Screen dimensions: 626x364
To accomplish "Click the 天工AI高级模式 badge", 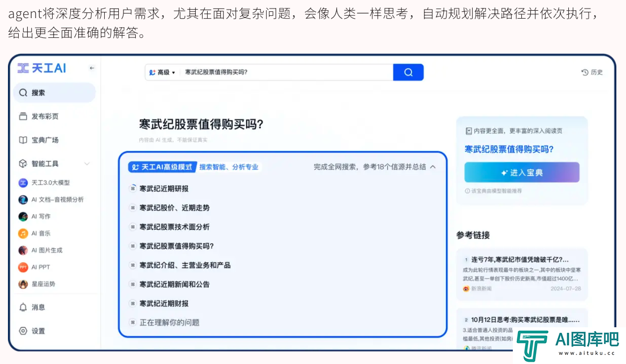I will 162,167.
